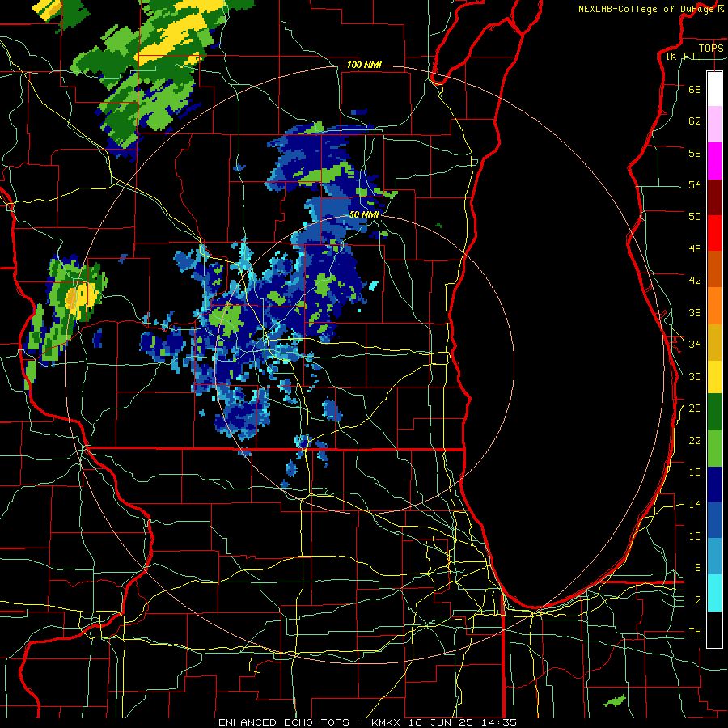Image resolution: width=728 pixels, height=728 pixels.
Task: Click the 100 NMI range ring label
Action: tap(364, 65)
